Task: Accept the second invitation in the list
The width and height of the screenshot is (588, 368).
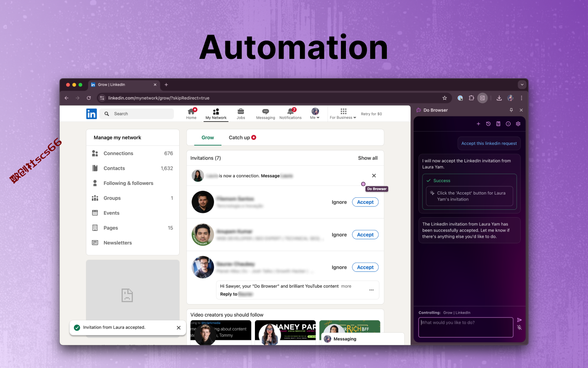Action: click(365, 235)
